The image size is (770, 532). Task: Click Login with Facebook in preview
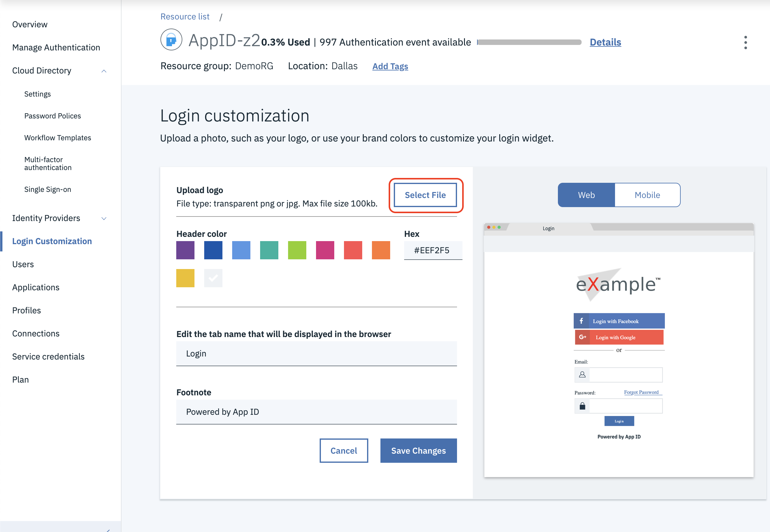click(619, 321)
